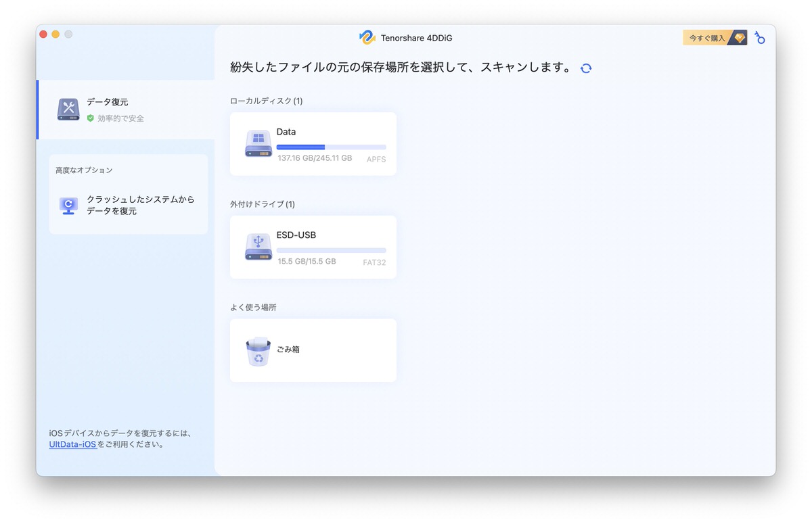This screenshot has height=524, width=812.
Task: Select the データ復元 hard drive tool icon
Action: tap(67, 108)
